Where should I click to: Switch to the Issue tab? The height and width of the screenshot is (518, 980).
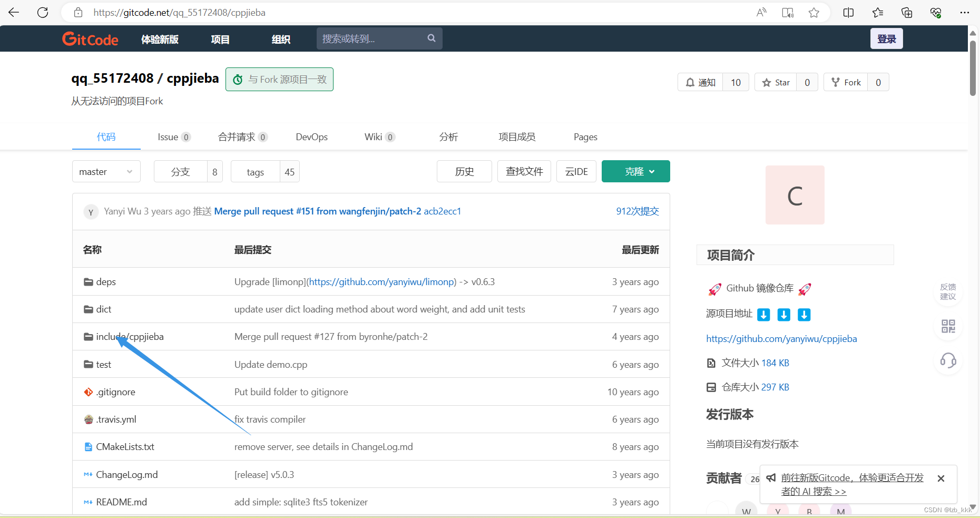coord(174,137)
